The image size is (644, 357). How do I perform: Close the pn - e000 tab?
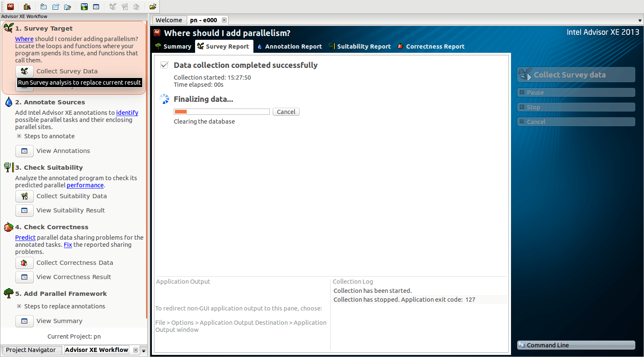224,20
